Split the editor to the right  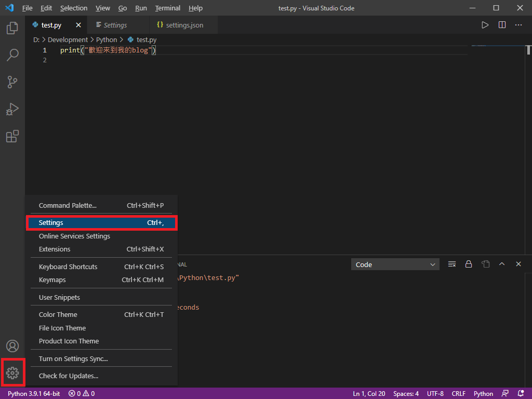click(x=502, y=25)
